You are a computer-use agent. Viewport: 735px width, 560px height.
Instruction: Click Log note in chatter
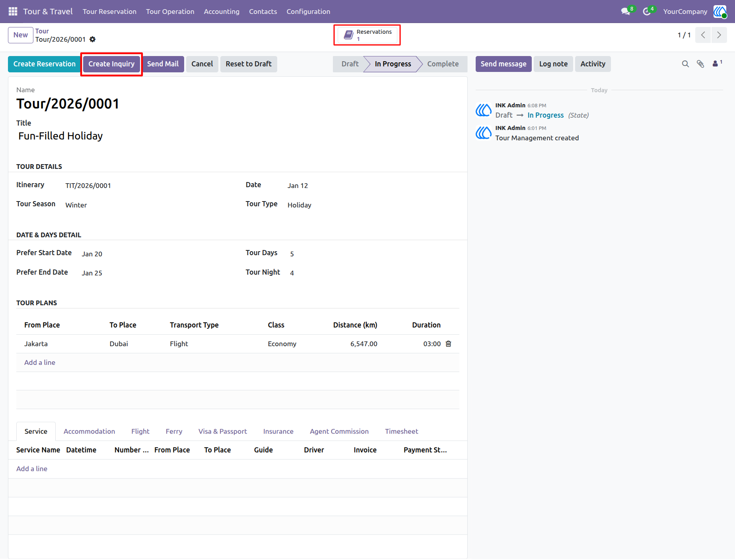[x=553, y=64]
